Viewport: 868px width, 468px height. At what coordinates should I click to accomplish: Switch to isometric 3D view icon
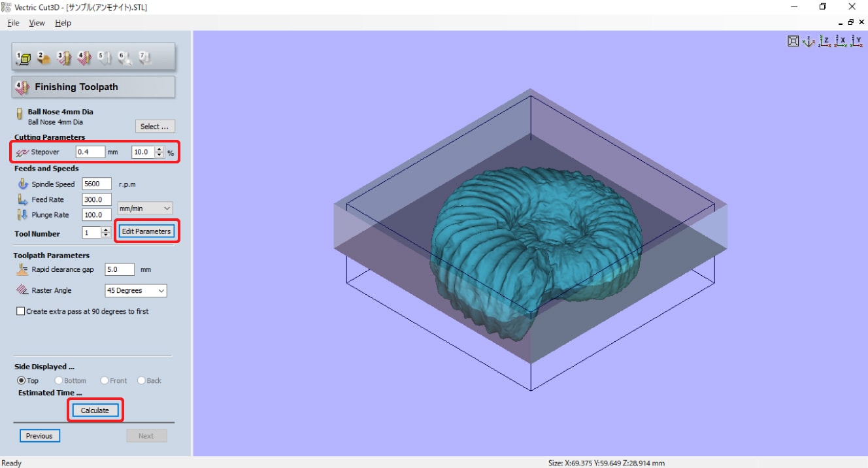809,41
